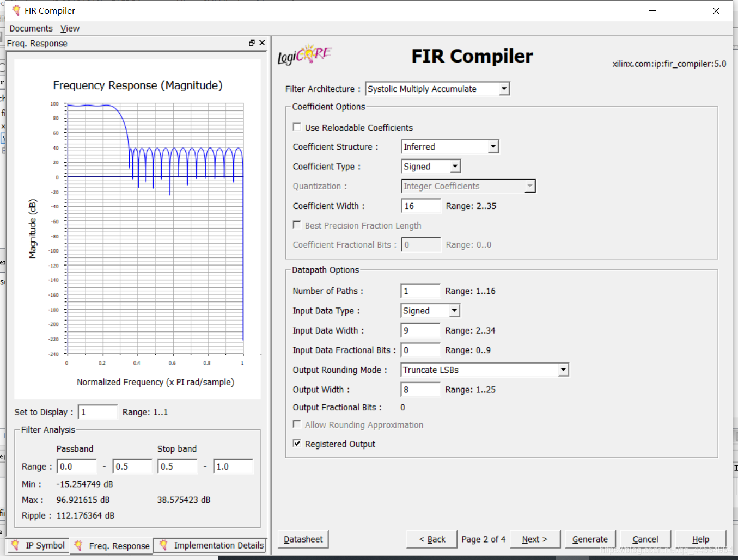Click the Min value '-15.254749 dB'

(84, 484)
